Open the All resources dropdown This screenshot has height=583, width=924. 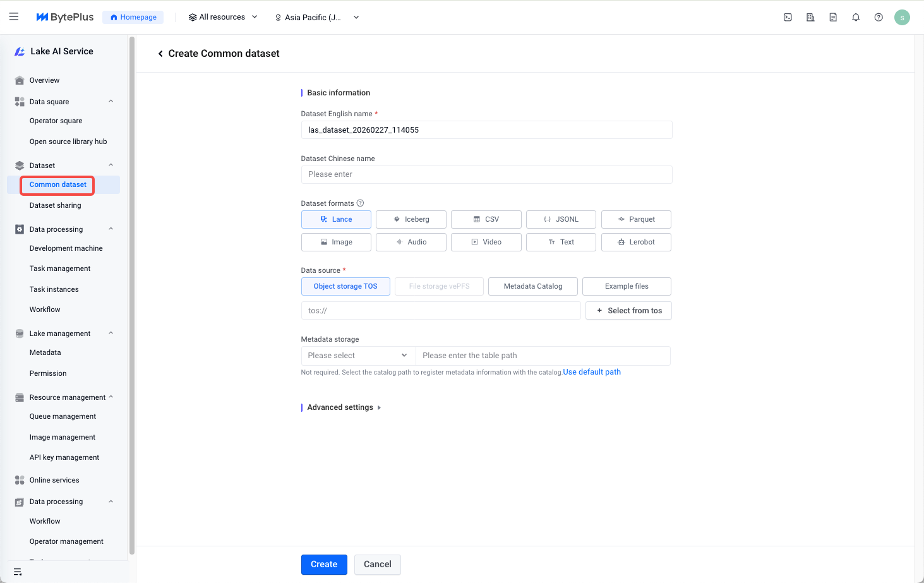223,17
